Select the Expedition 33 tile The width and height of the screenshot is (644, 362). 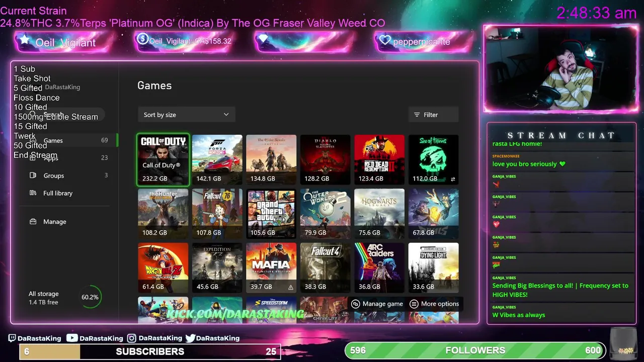pyautogui.click(x=217, y=267)
